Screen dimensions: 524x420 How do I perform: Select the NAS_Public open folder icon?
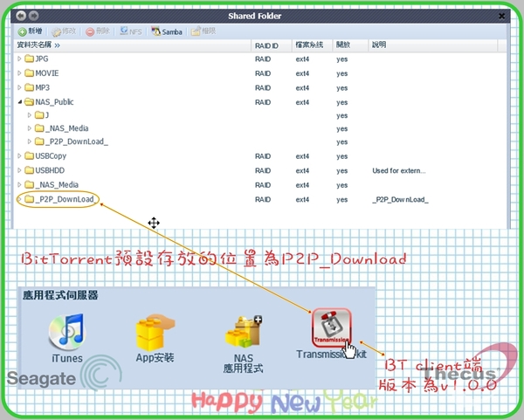tap(30, 101)
